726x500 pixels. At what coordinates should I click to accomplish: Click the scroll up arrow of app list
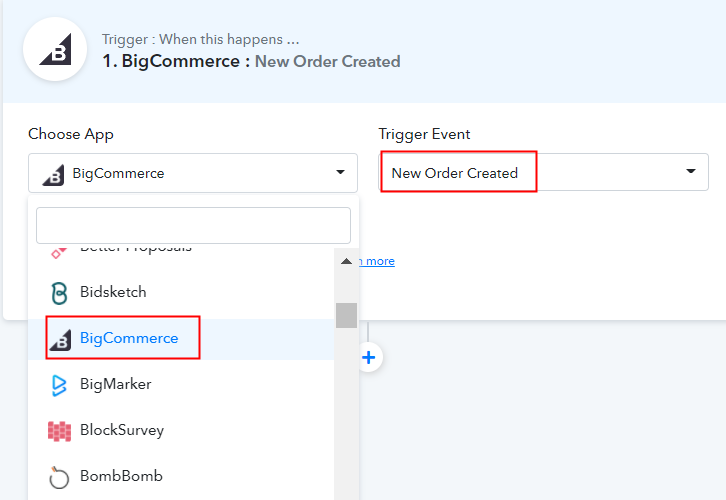click(346, 262)
